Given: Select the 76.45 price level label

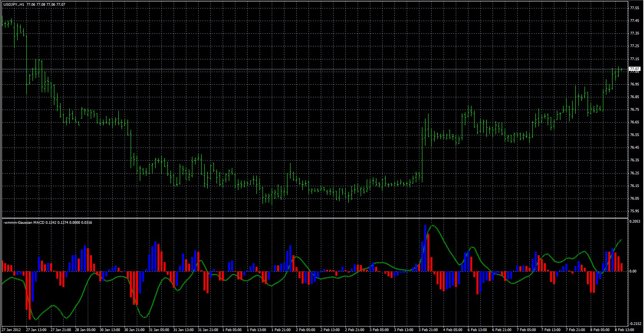Looking at the screenshot, I should 634,148.
